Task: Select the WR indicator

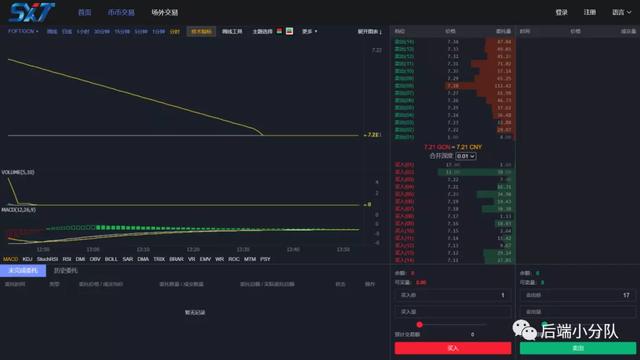Action: click(220, 259)
